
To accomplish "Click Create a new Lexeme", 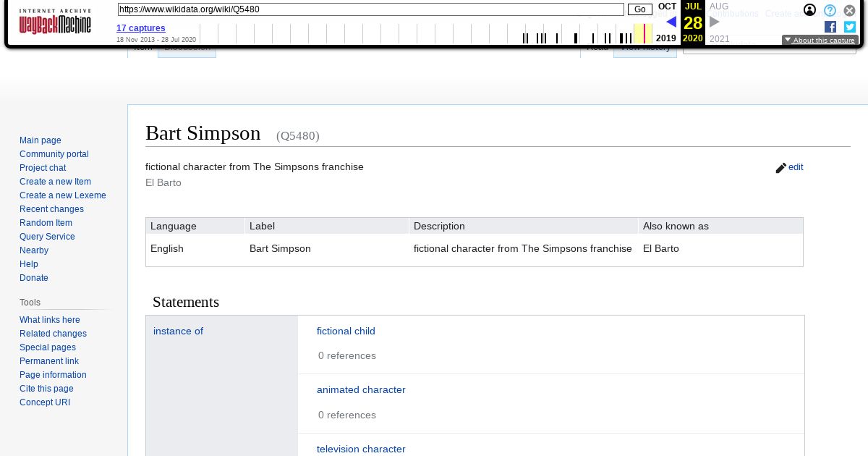I will (63, 195).
